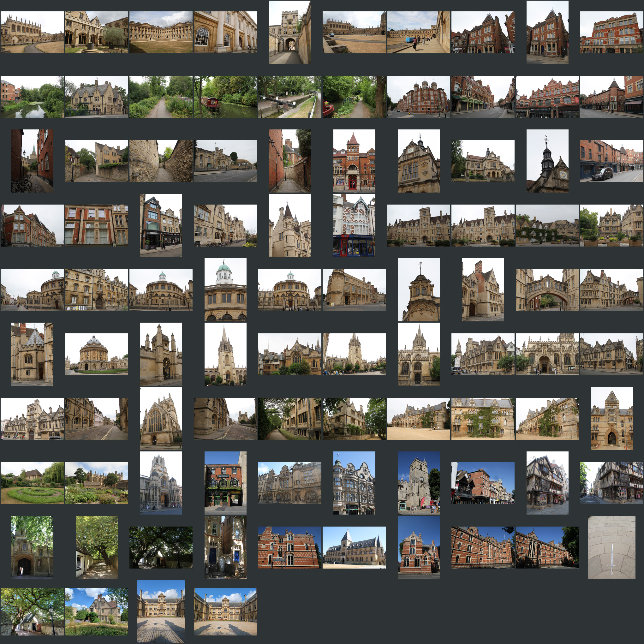Select the black van on street photo

[x=611, y=161]
